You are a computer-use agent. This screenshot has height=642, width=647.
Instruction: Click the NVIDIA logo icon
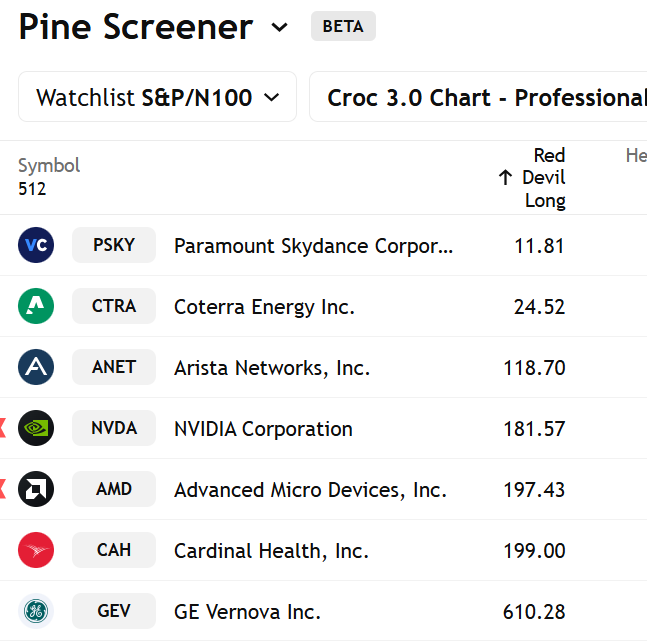click(x=36, y=428)
